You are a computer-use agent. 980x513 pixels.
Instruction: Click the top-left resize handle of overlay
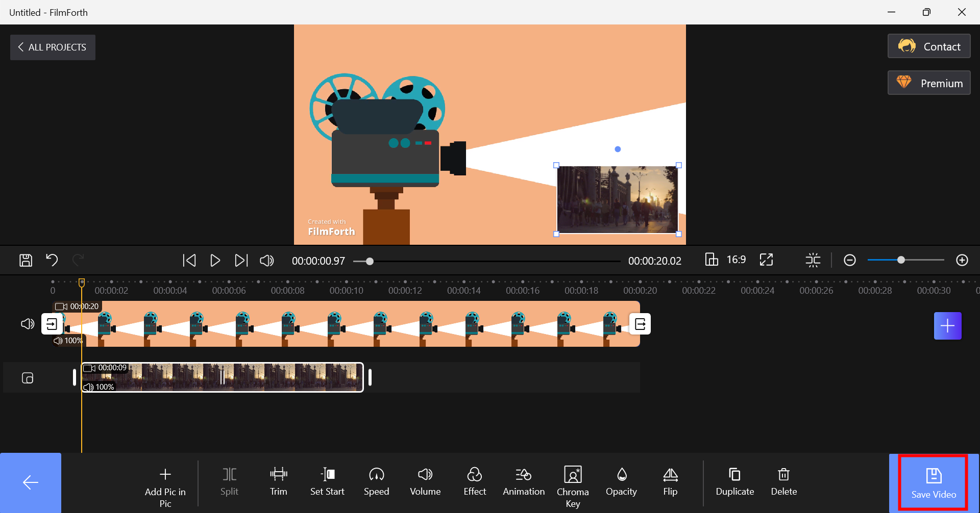tap(556, 165)
